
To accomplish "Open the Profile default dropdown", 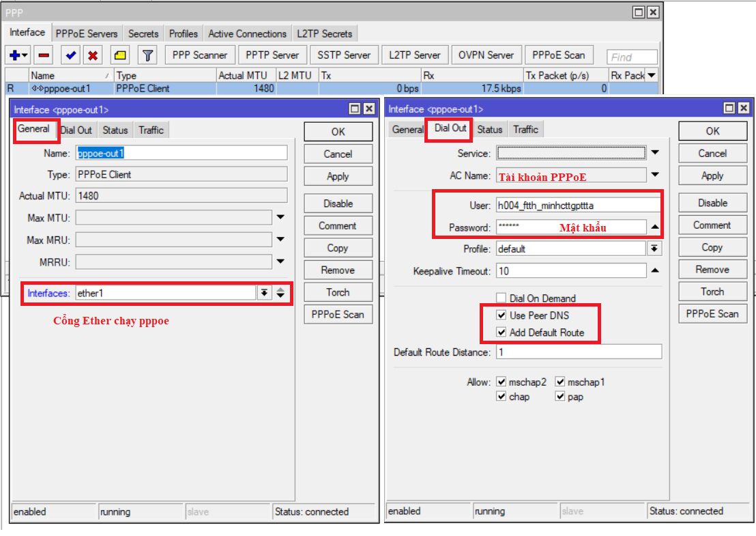I will click(x=654, y=249).
